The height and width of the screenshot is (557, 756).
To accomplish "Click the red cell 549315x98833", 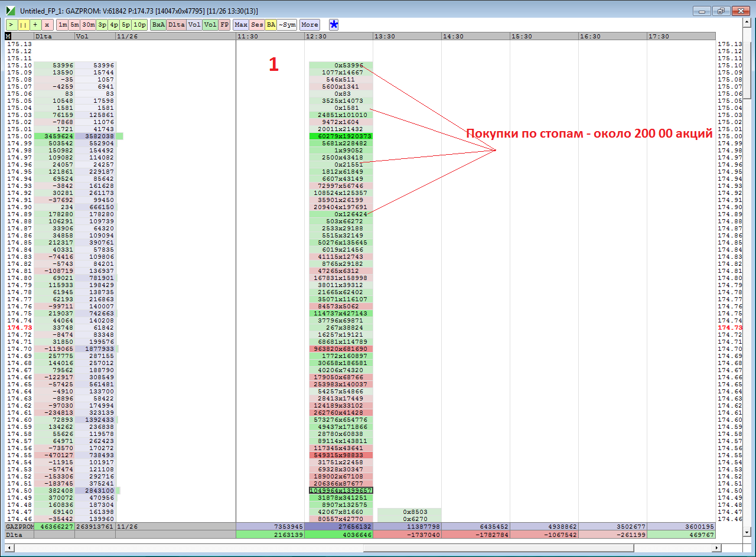I will click(341, 455).
